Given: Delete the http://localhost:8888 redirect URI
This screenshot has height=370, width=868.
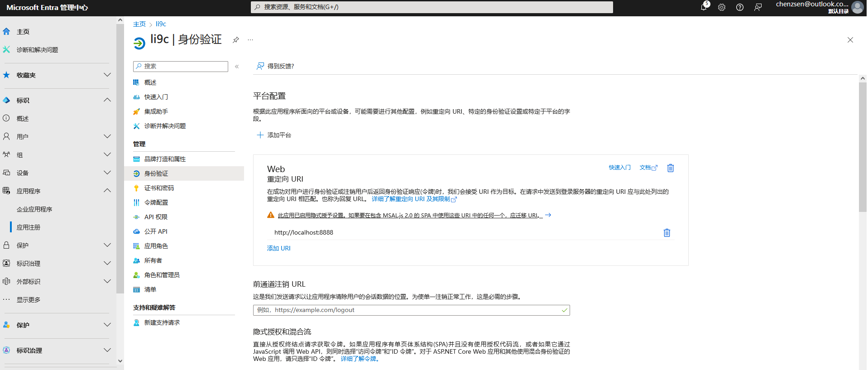Looking at the screenshot, I should [667, 233].
